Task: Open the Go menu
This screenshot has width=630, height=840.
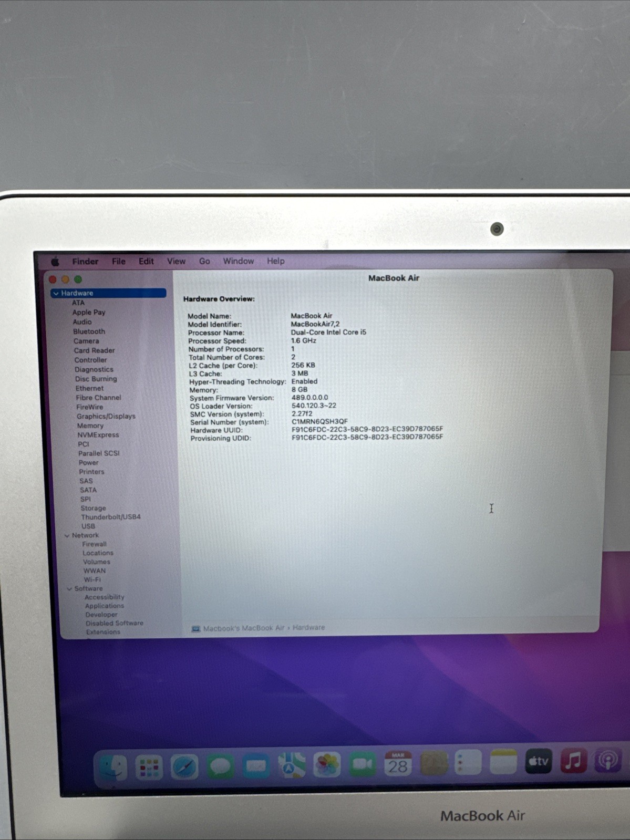Action: 204,261
